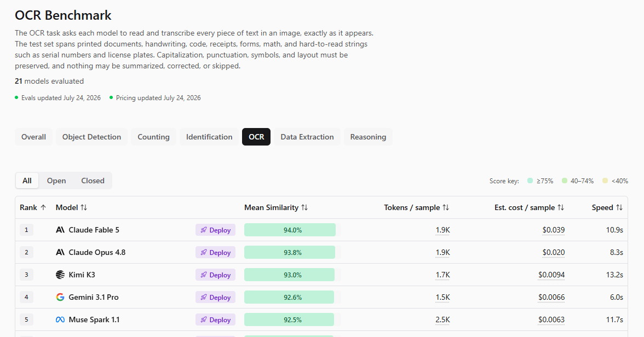
Task: Click the 92.5% similarity bar
Action: point(289,319)
